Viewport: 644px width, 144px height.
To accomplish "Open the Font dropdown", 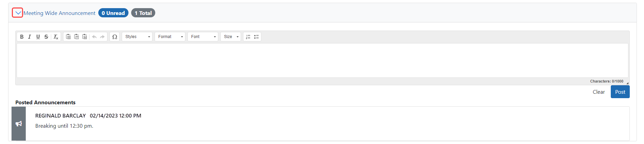I will (203, 37).
